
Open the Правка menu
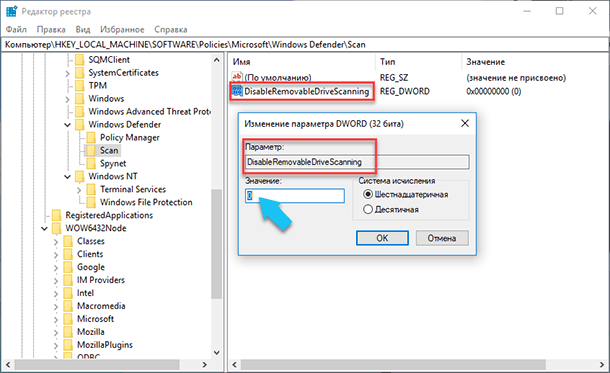point(51,30)
